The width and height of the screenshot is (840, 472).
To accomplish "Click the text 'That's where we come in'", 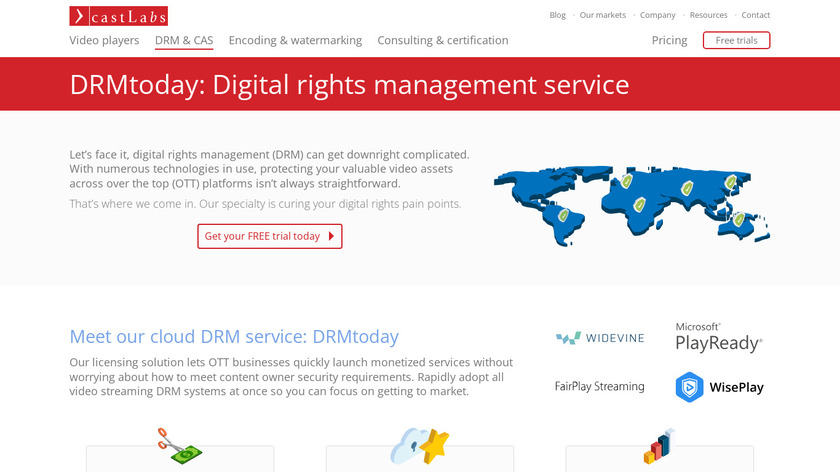I will click(x=132, y=204).
